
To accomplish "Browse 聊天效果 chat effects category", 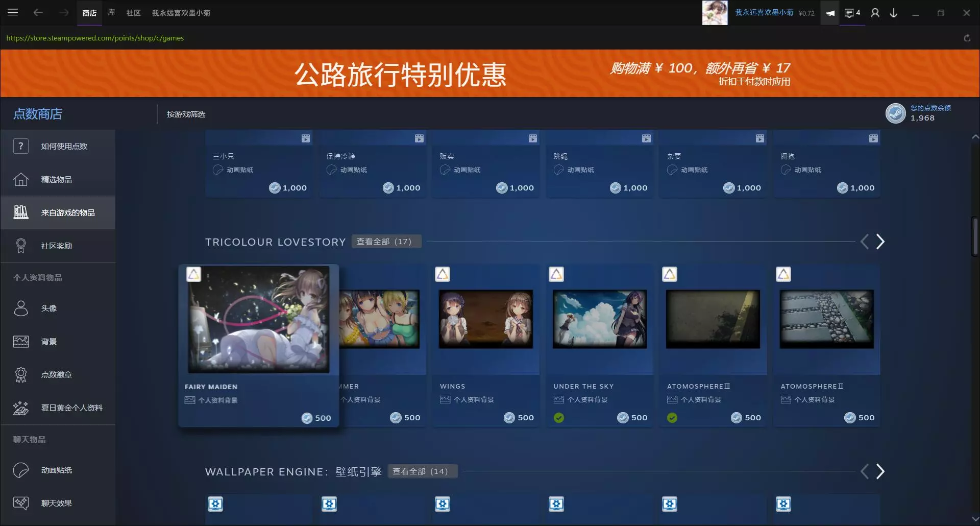I will [58, 503].
